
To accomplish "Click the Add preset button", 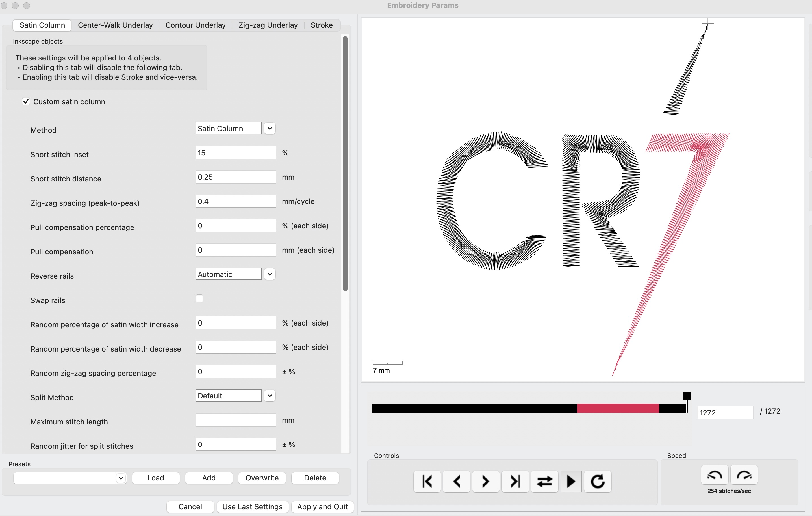I will coord(209,478).
